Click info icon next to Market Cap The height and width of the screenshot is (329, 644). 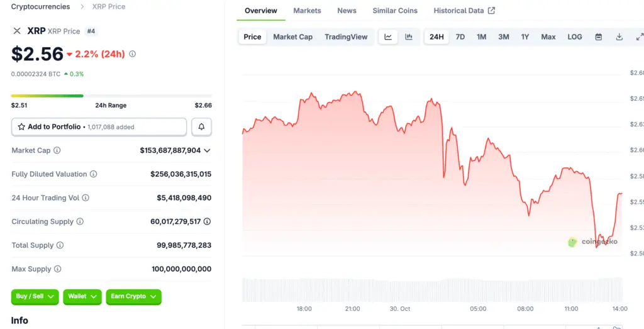click(x=57, y=150)
